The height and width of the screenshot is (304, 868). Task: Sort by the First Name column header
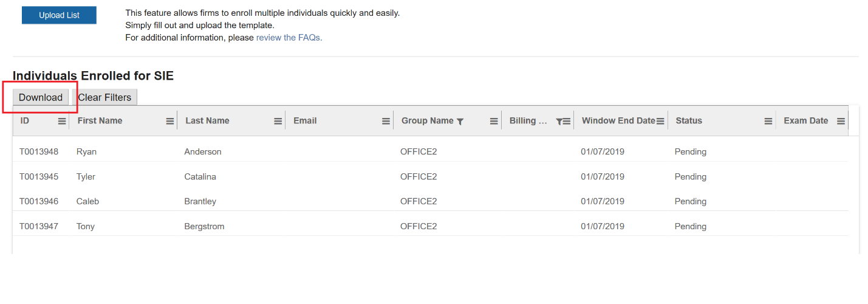tap(100, 121)
